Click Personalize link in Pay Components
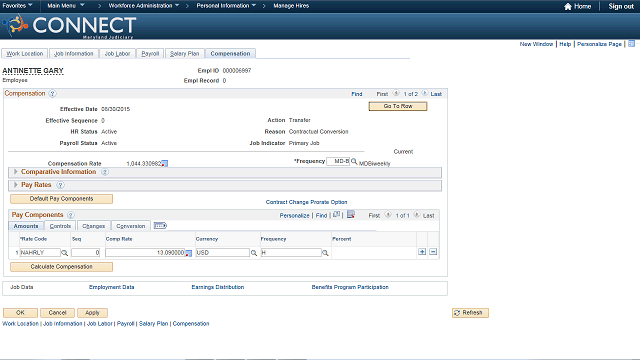The width and height of the screenshot is (640, 360). 294,216
